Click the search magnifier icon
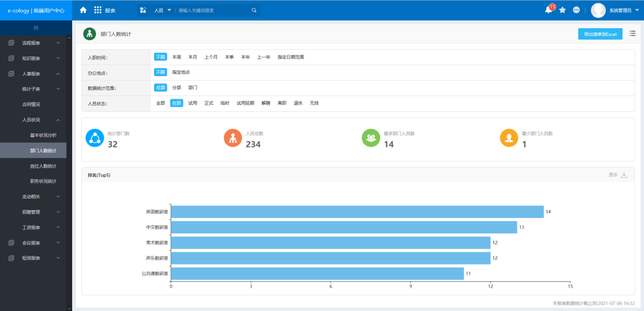This screenshot has width=644, height=311. (x=254, y=10)
